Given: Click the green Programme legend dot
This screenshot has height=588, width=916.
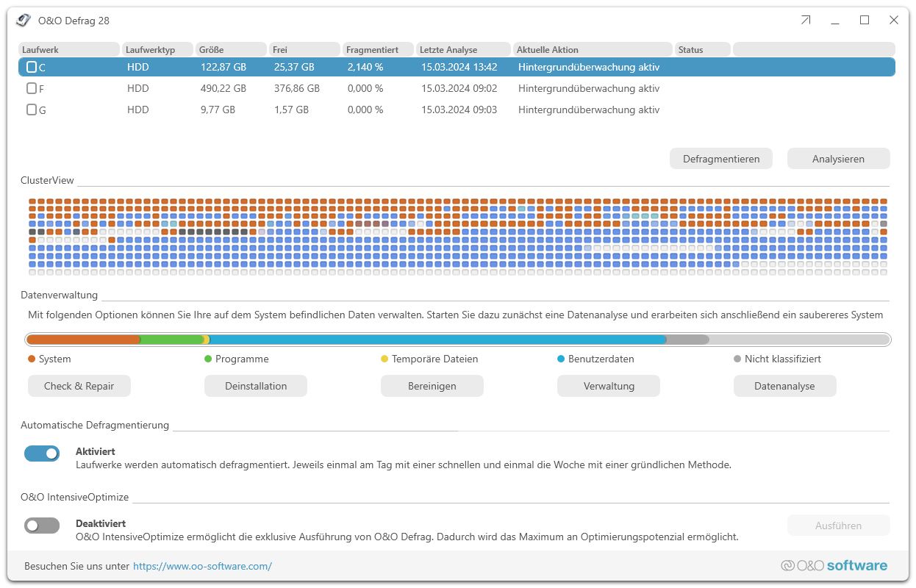Looking at the screenshot, I should (x=207, y=359).
